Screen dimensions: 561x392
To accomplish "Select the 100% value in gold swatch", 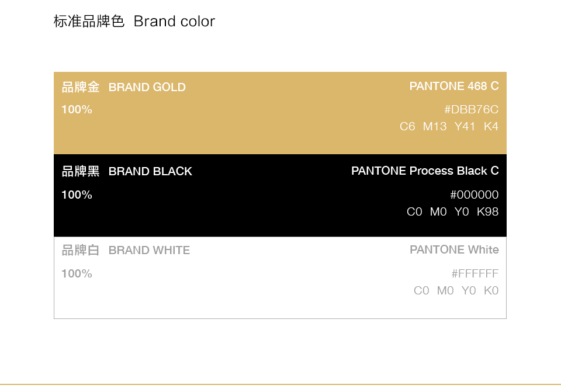I will (77, 110).
